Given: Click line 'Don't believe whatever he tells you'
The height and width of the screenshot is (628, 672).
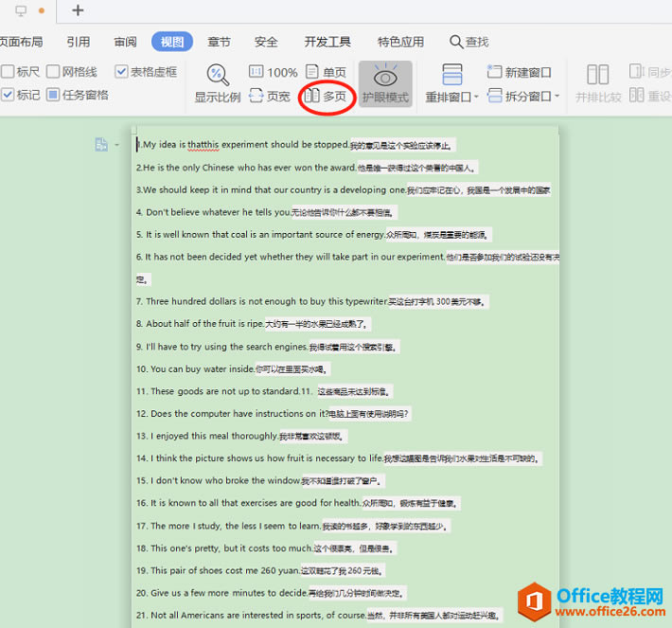Looking at the screenshot, I should [267, 212].
